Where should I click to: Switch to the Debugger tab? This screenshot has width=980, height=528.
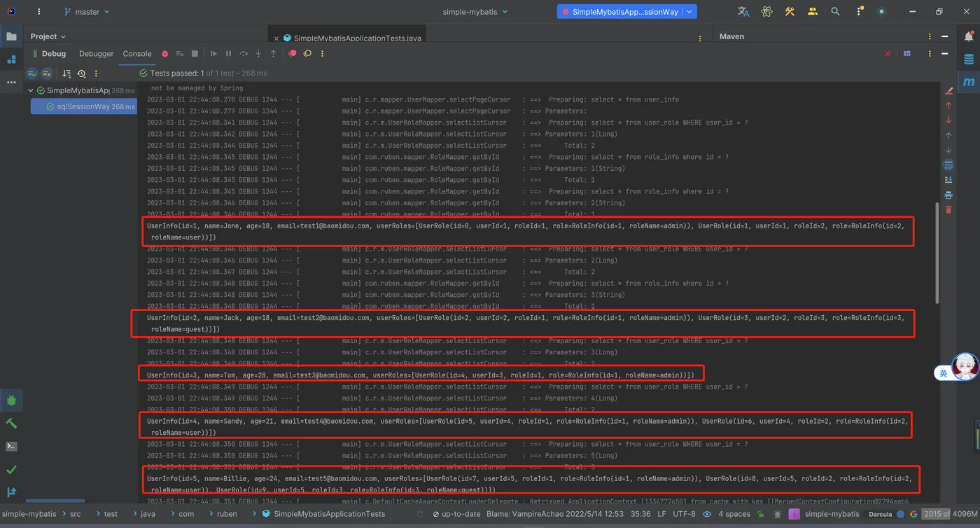coord(96,53)
